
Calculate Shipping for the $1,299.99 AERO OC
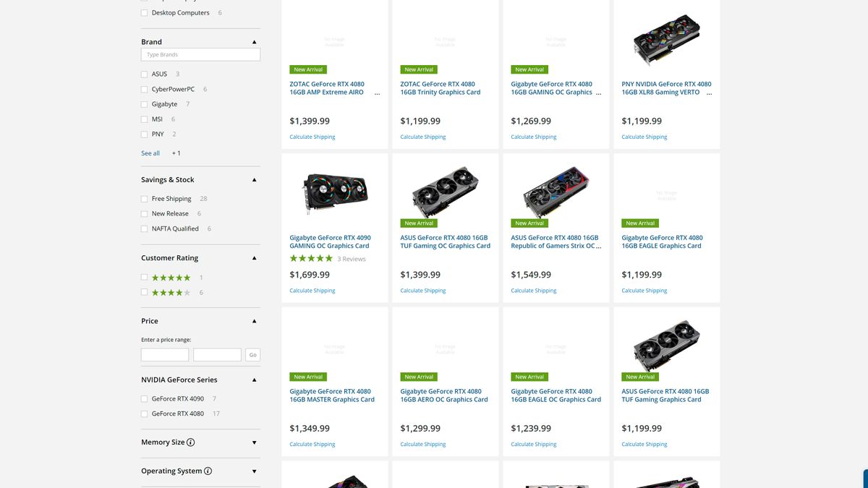click(x=423, y=445)
